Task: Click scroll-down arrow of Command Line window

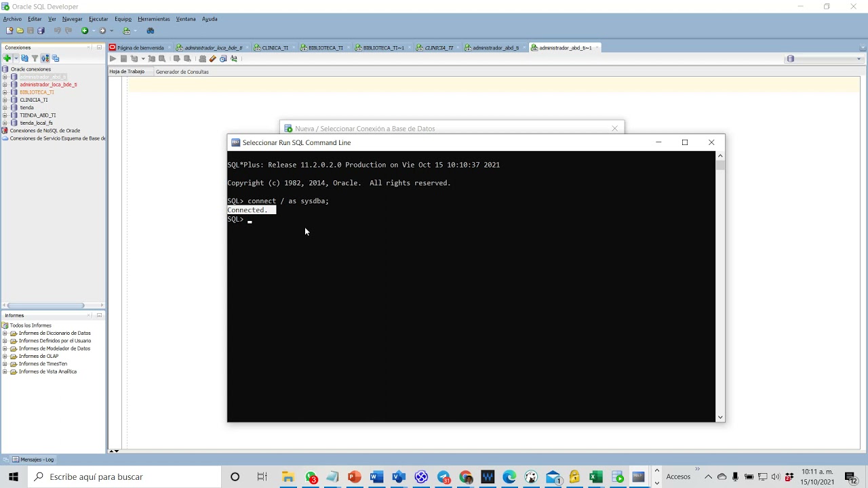Action: (720, 418)
